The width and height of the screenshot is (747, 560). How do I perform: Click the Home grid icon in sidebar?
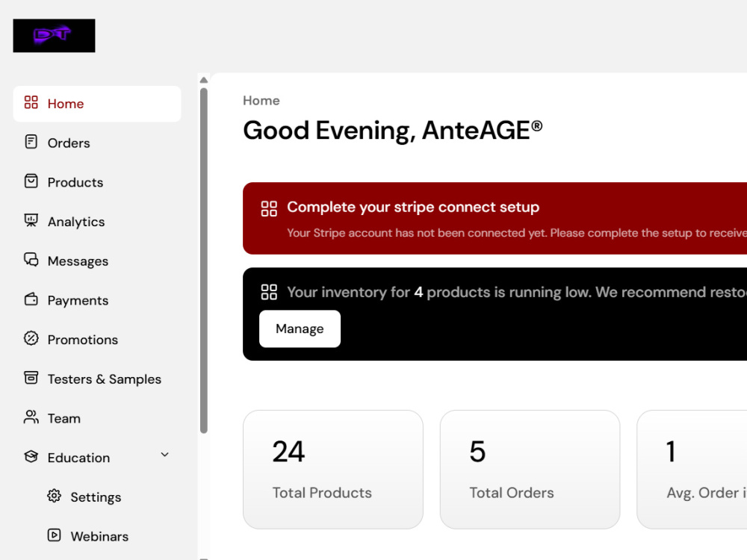point(31,102)
